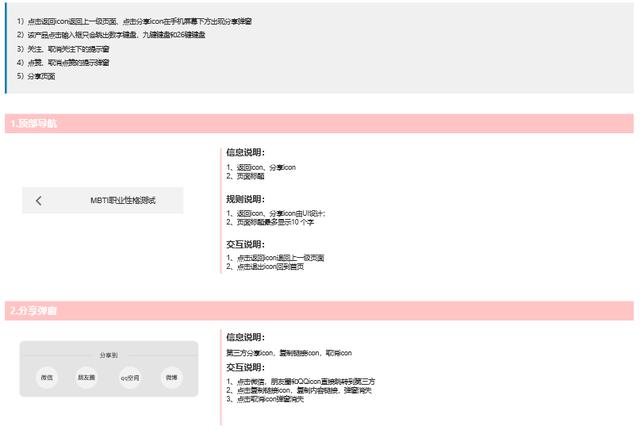Share to the qq空间 circle icon
640x430 pixels.
coord(130,378)
